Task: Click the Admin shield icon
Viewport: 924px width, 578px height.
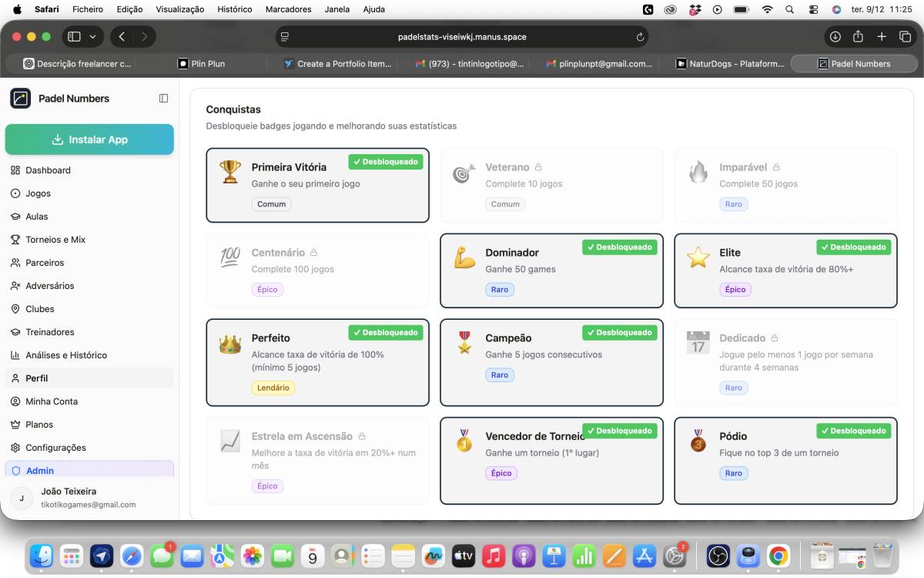Action: 15,471
